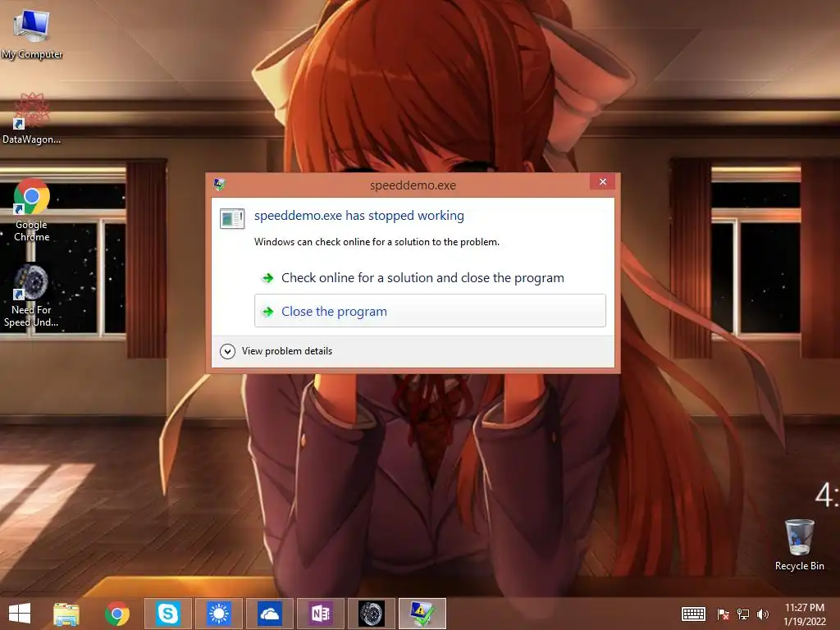
Task: Select the Need For Speed Underground shortcut
Action: tap(31, 295)
